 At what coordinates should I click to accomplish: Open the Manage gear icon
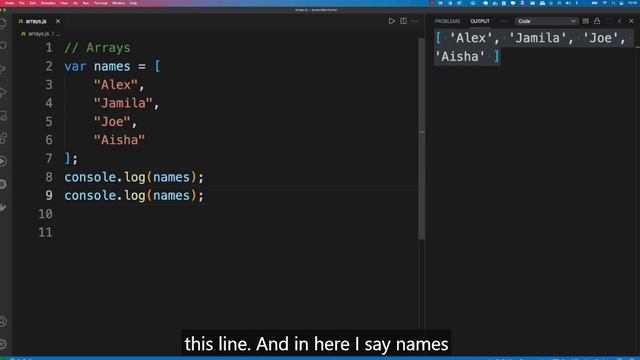3,344
